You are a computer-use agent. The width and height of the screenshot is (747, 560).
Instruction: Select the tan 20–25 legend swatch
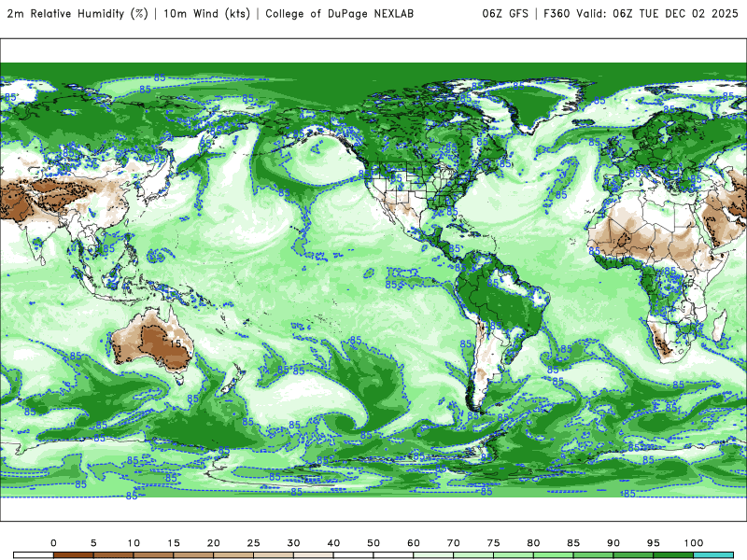point(233,555)
